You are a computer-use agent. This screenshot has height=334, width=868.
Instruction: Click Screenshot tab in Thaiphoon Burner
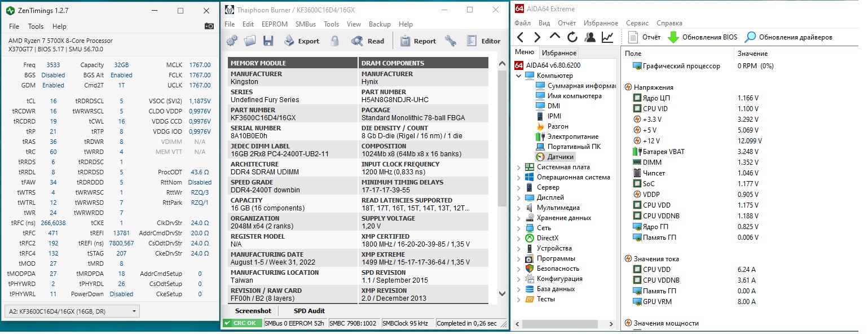point(253,311)
